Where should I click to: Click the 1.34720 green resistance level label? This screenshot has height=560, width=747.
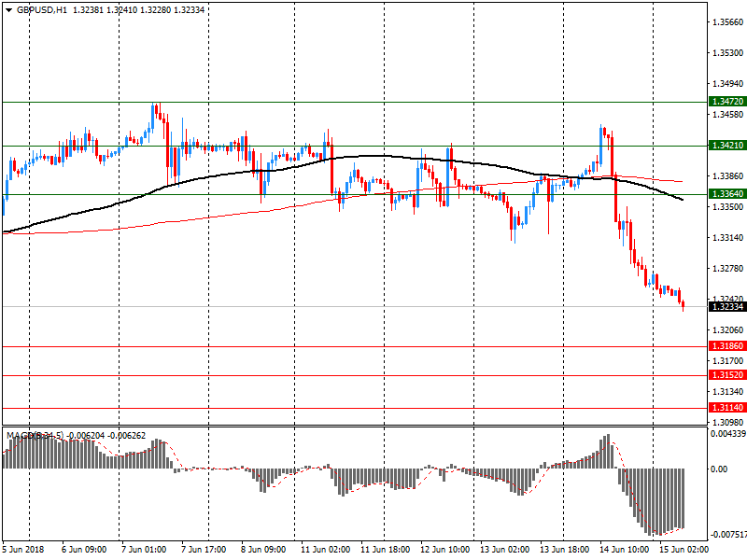tap(727, 102)
